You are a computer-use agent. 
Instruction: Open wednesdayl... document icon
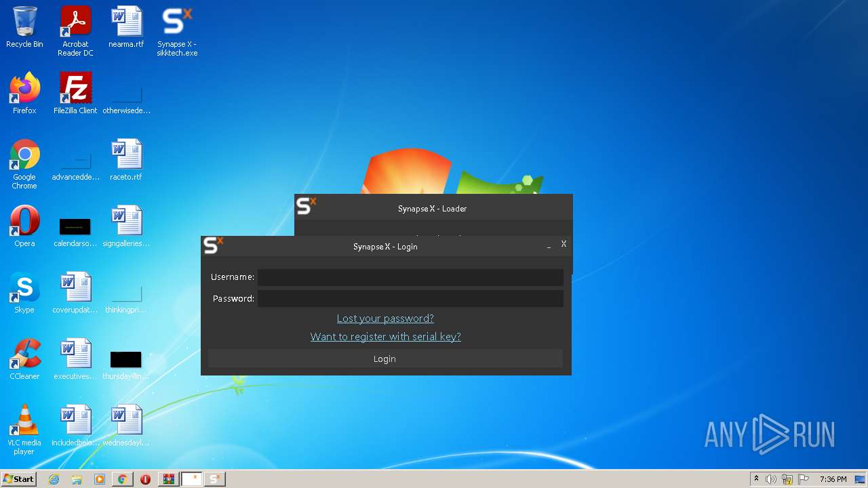tap(126, 426)
